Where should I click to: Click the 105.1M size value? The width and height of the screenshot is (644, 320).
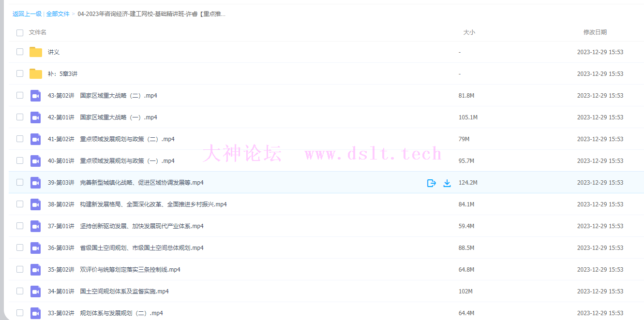pyautogui.click(x=468, y=117)
